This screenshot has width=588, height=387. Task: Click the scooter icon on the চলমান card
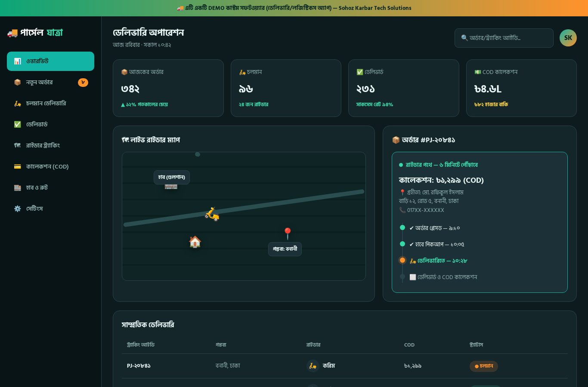(242, 72)
